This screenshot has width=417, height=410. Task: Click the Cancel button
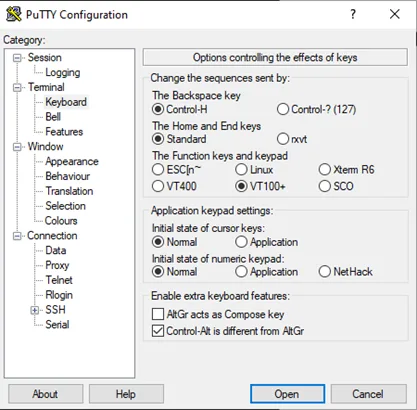(368, 394)
